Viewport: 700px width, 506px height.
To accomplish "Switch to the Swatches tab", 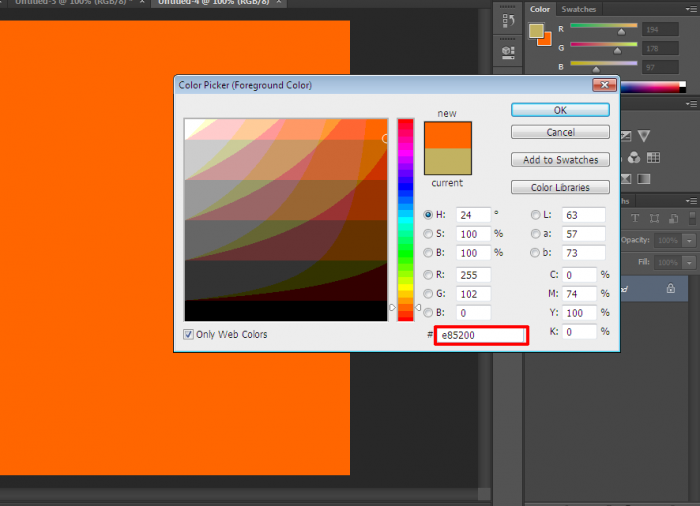I will coord(579,9).
